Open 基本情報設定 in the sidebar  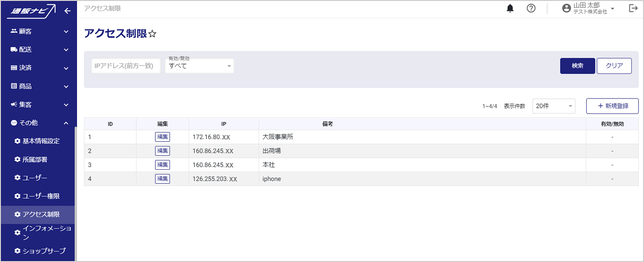pos(41,141)
